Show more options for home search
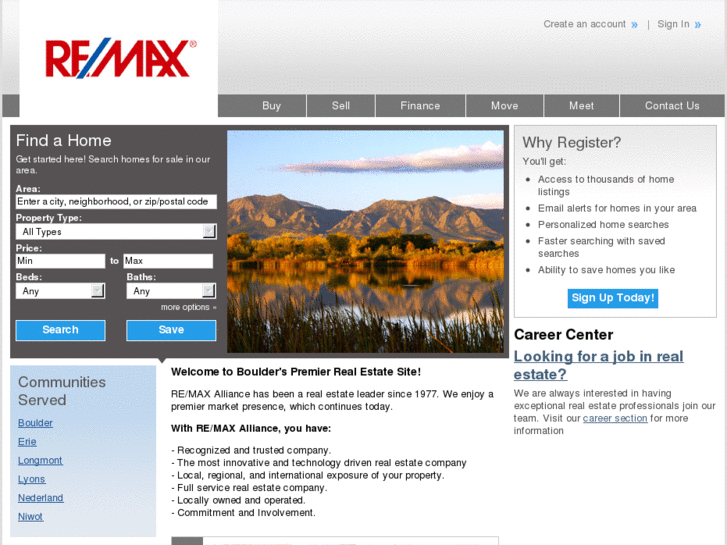 pyautogui.click(x=188, y=307)
